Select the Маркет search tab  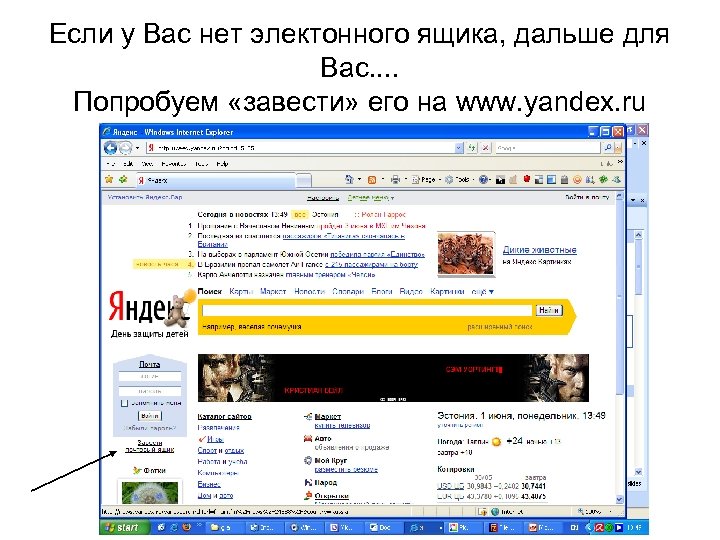273,292
